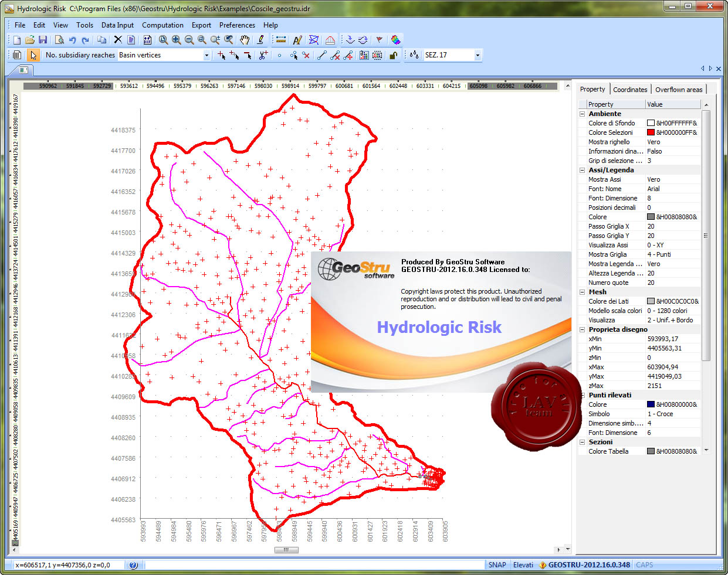This screenshot has width=728, height=575.
Task: Open the print preview
Action: click(59, 40)
